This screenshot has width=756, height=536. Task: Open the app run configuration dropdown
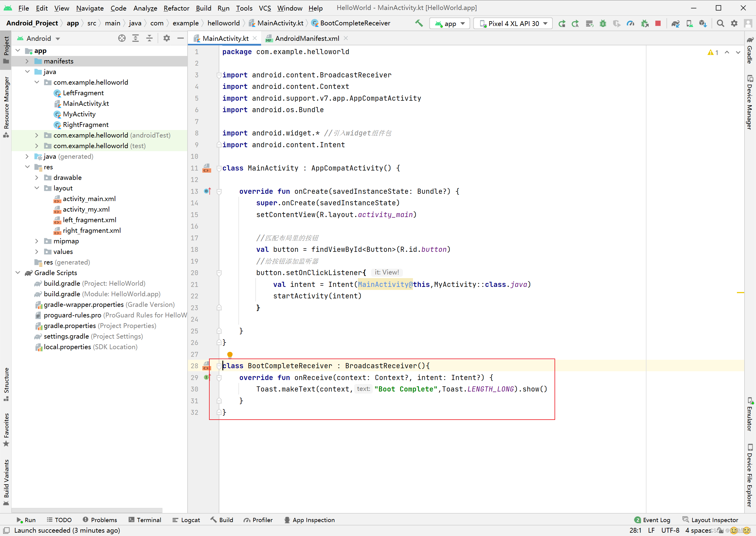(450, 24)
